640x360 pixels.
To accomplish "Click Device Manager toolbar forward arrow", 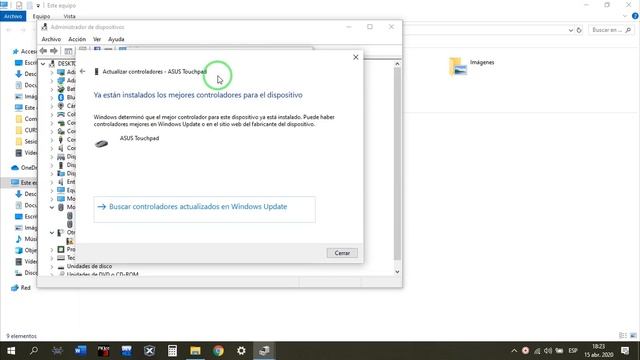I will pos(53,51).
